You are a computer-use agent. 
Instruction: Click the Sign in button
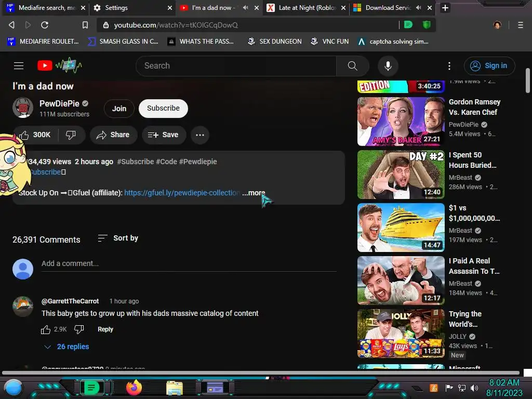489,66
